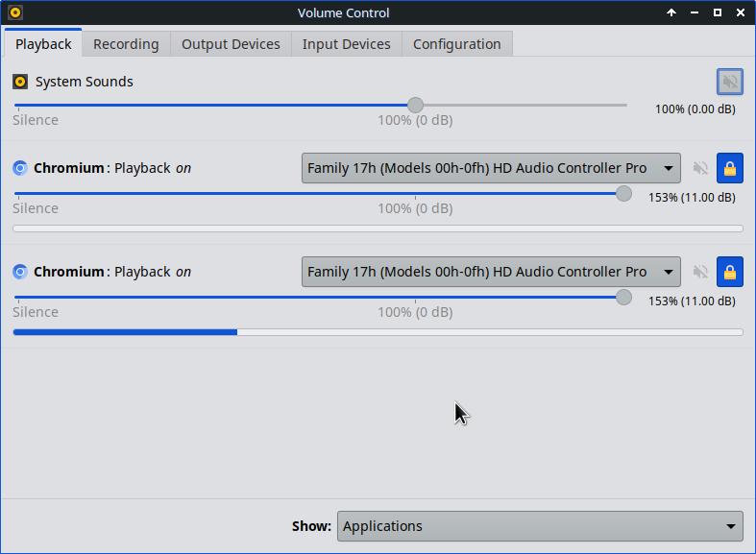The width and height of the screenshot is (756, 554).
Task: Open the Configuration tab
Action: click(x=456, y=44)
